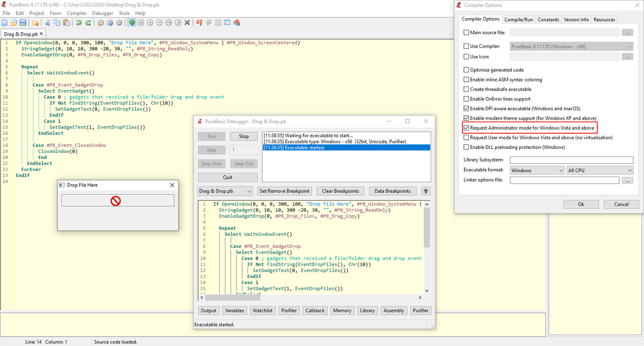Click the Quit button in Debugger

point(228,177)
